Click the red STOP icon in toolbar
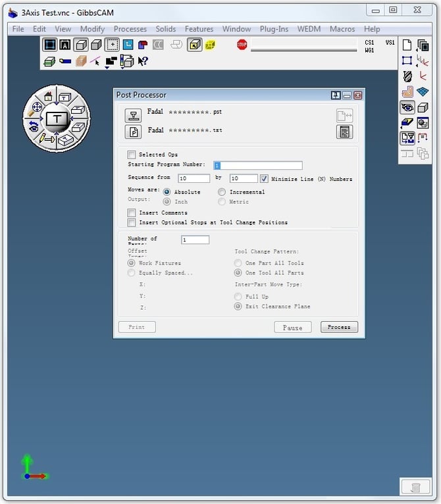441x504 pixels. point(242,44)
